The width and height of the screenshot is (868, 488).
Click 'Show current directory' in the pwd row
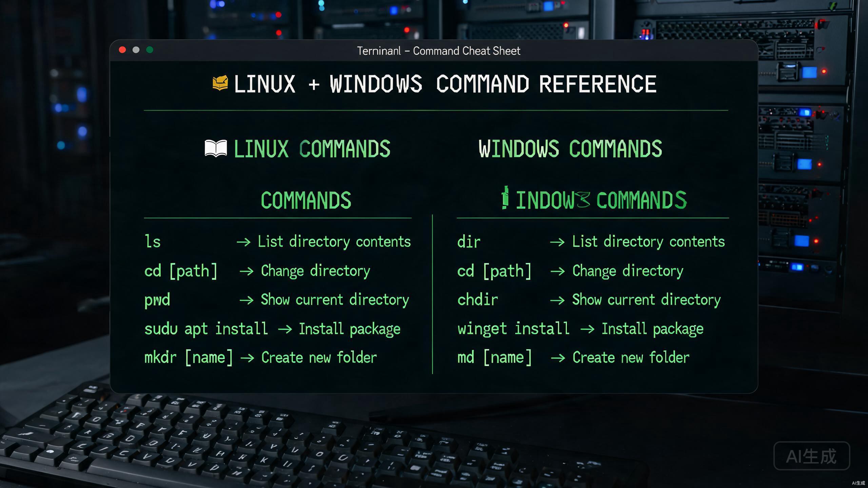coord(335,300)
